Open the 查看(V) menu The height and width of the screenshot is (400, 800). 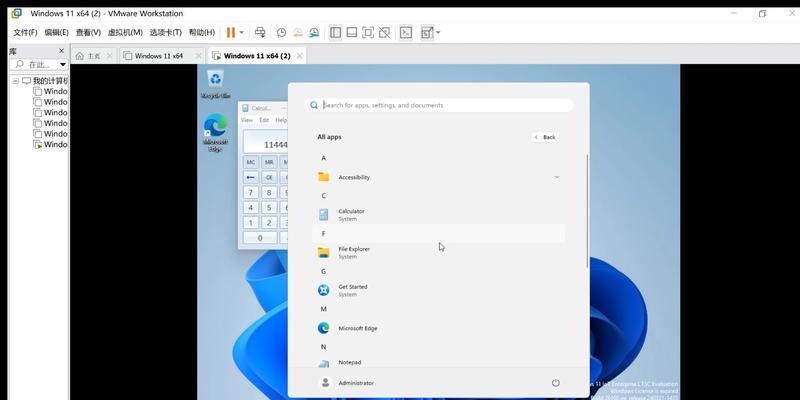(x=88, y=33)
